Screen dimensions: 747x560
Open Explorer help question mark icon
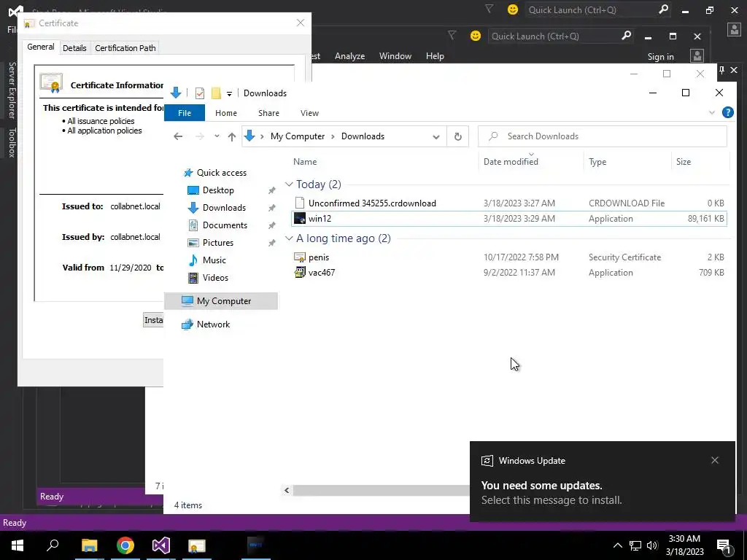tap(727, 112)
